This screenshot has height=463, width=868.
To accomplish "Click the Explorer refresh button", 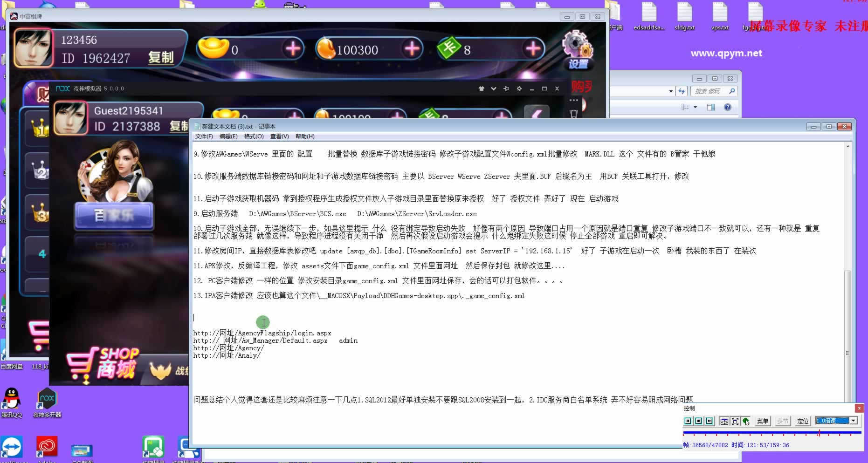I will point(682,91).
